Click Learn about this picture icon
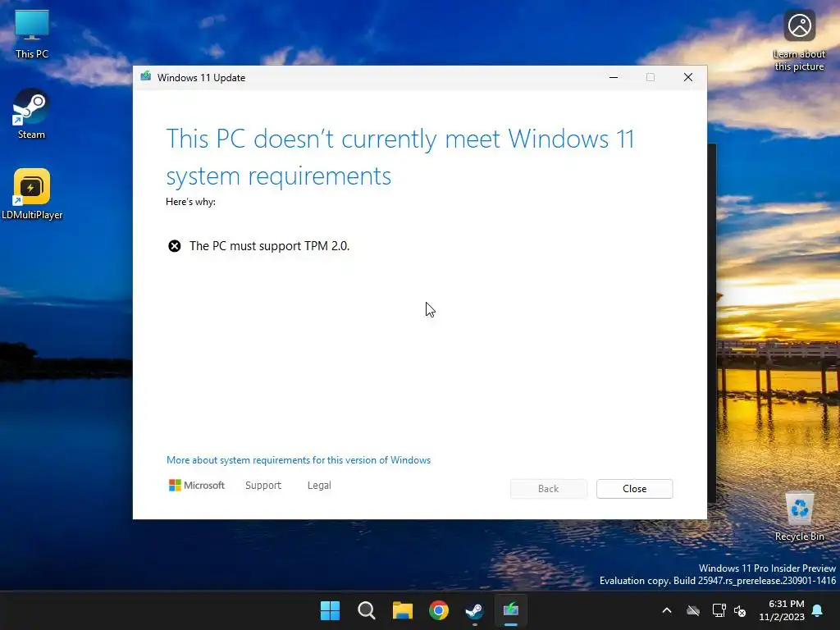Screen dimensions: 840x630 point(799,40)
